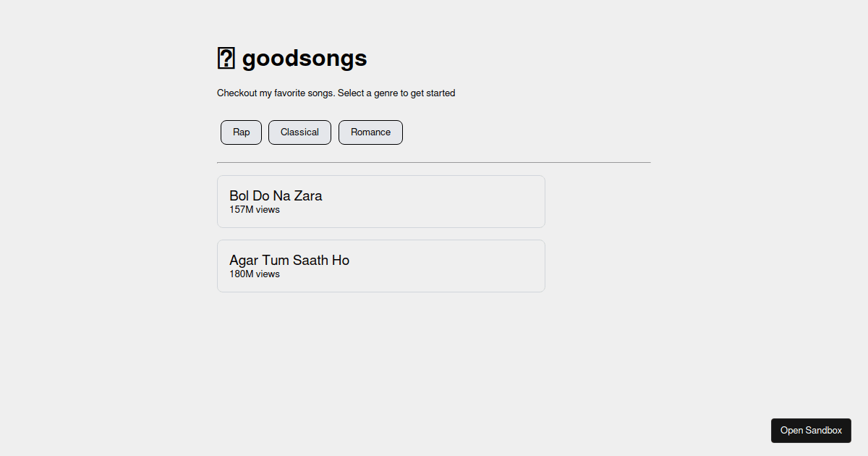Click the 180M views label
Image resolution: width=868 pixels, height=456 pixels.
254,274
